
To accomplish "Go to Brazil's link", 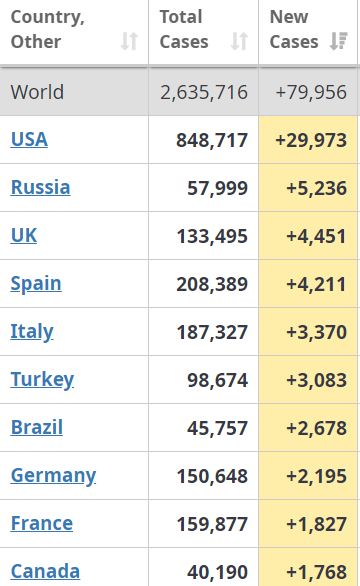I will point(37,427).
